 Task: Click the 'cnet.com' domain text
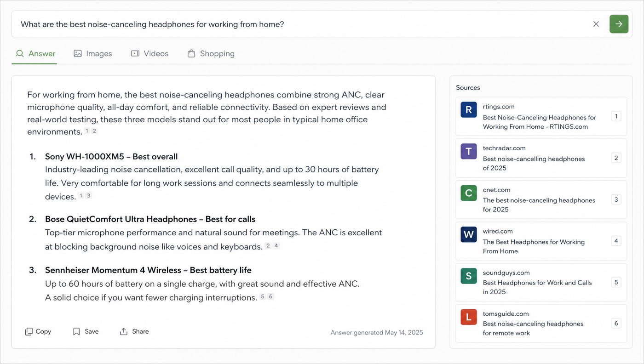click(496, 190)
